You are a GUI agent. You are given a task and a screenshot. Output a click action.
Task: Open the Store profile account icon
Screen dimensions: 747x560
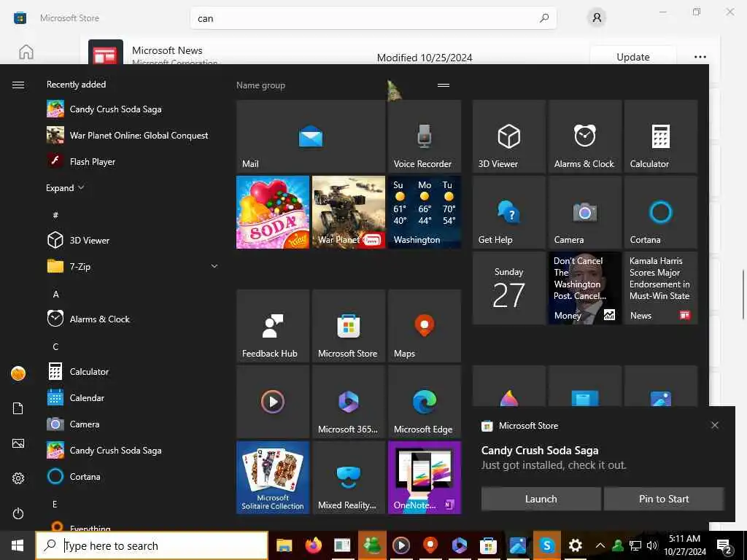coord(597,18)
